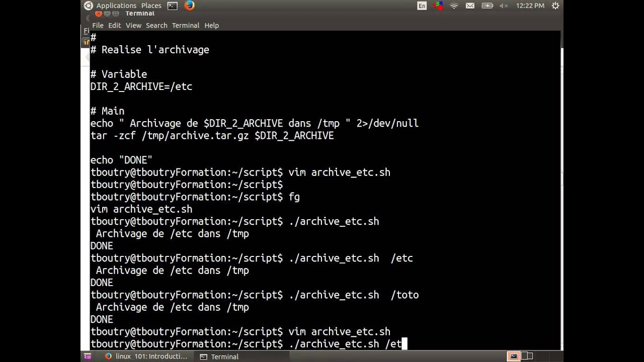Open the system power gear menu
Image resolution: width=644 pixels, height=362 pixels.
point(555,6)
